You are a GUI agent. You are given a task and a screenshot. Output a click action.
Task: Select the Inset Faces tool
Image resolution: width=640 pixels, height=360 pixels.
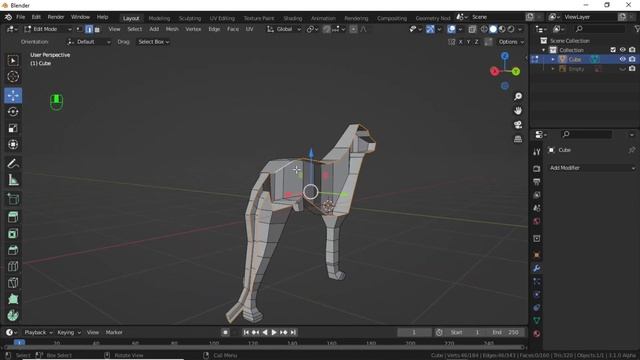(13, 234)
